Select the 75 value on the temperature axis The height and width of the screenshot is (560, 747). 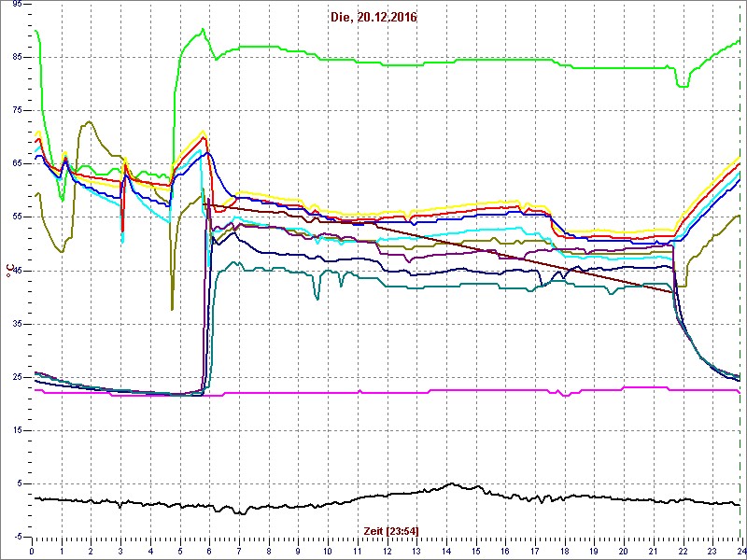tap(15, 110)
